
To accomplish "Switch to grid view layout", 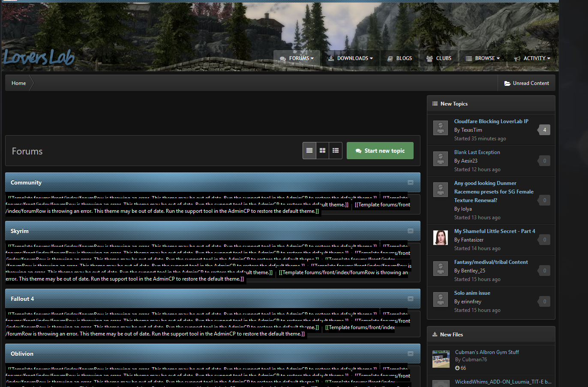I will tap(323, 151).
